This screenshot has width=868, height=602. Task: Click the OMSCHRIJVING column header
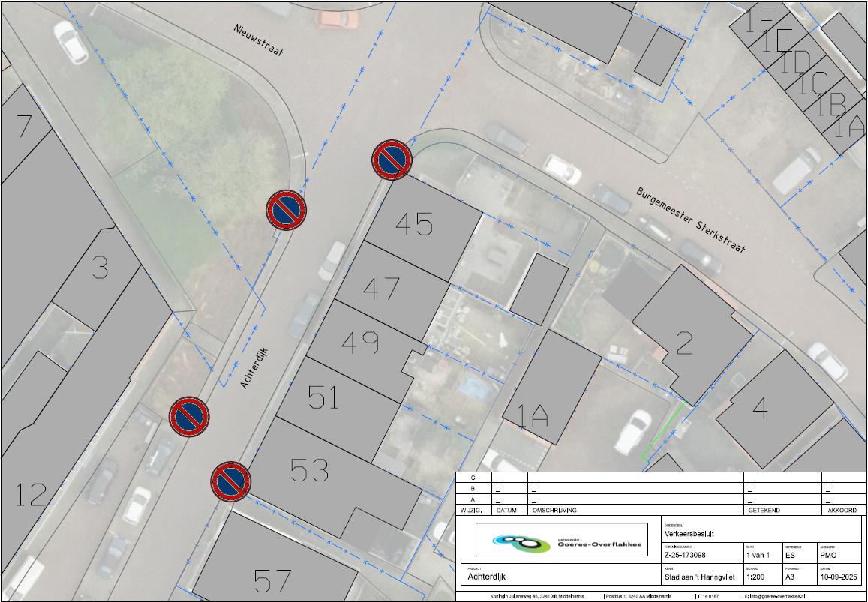pyautogui.click(x=554, y=510)
